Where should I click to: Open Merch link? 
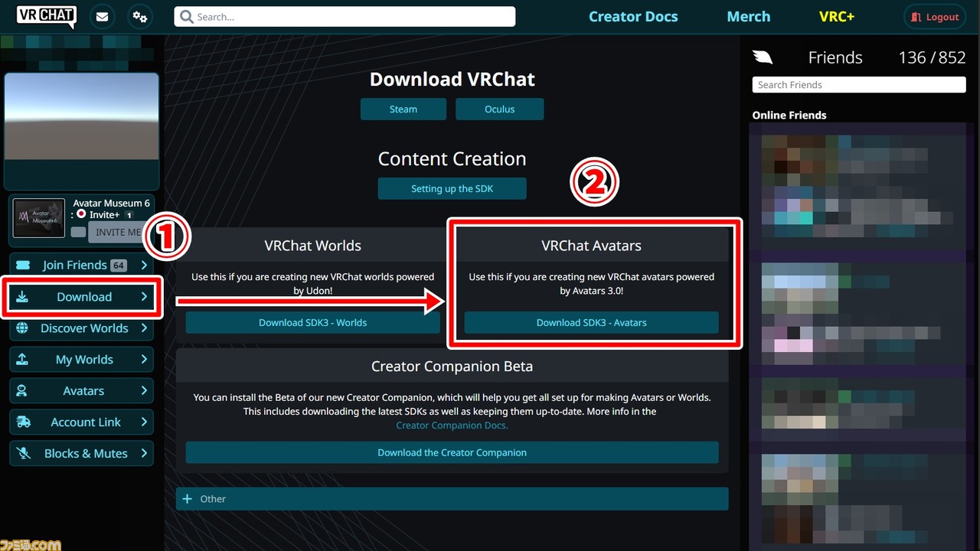(748, 16)
